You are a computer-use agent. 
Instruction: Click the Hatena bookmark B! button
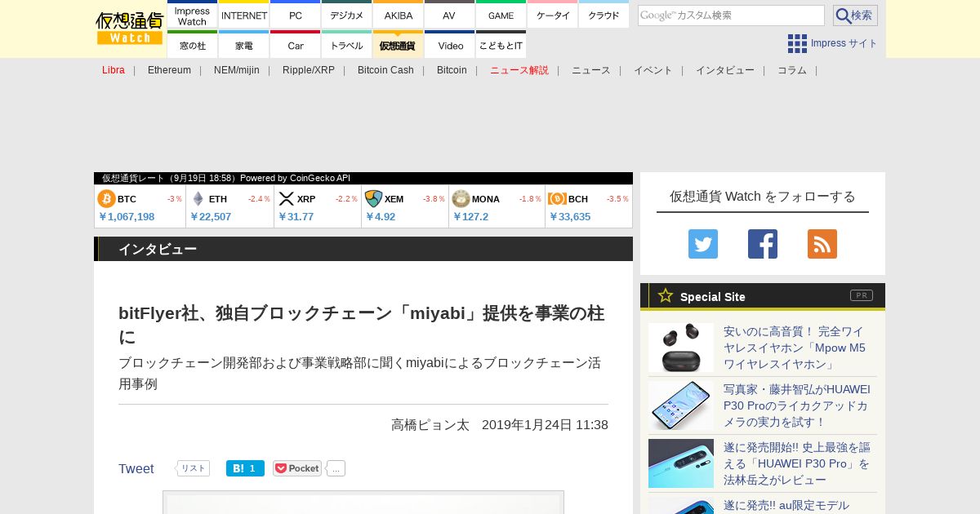click(x=245, y=468)
